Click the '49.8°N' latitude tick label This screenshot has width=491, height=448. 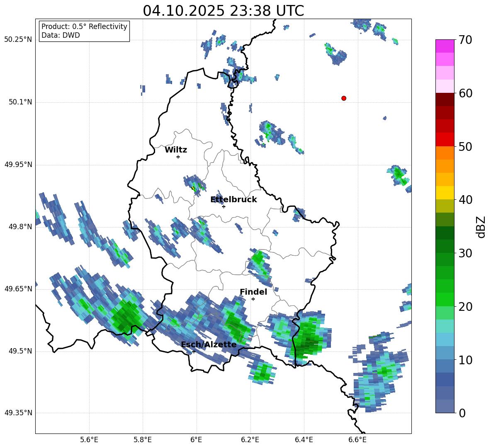click(x=20, y=227)
